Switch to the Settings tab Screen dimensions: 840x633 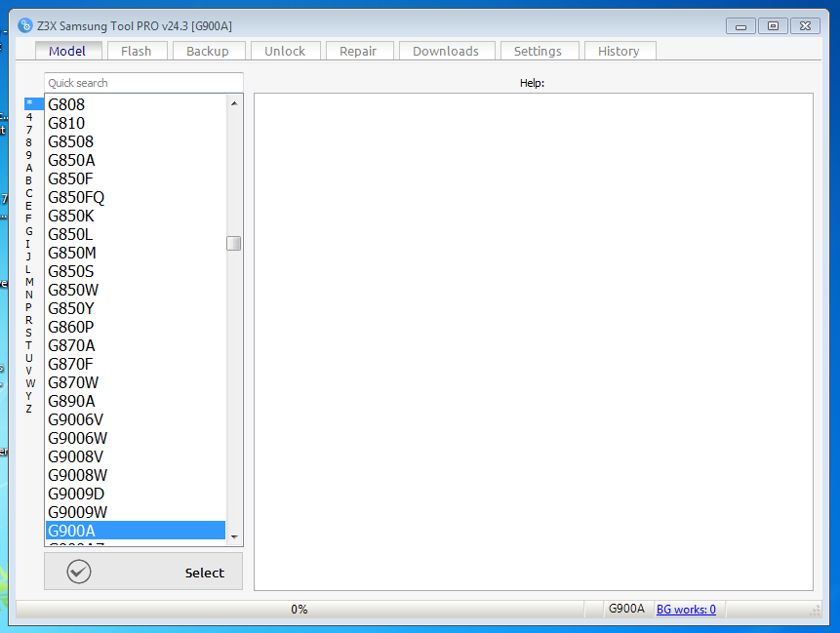coord(539,51)
